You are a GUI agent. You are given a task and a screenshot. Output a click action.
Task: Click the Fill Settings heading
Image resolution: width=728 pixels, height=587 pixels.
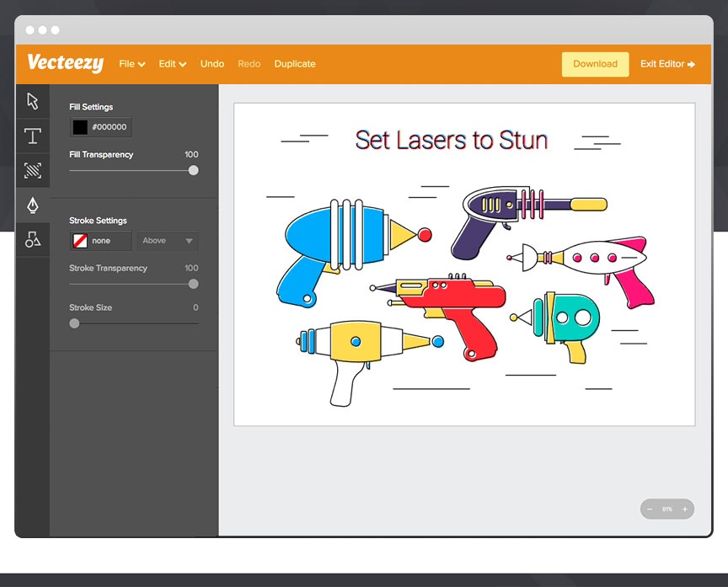pos(91,107)
